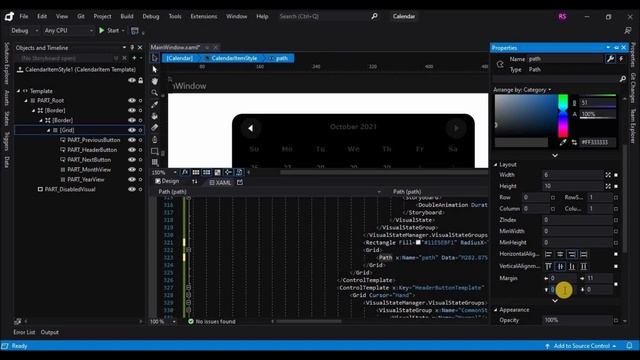Click the new storyboard plus icon
640x360 pixels.
(x=134, y=58)
